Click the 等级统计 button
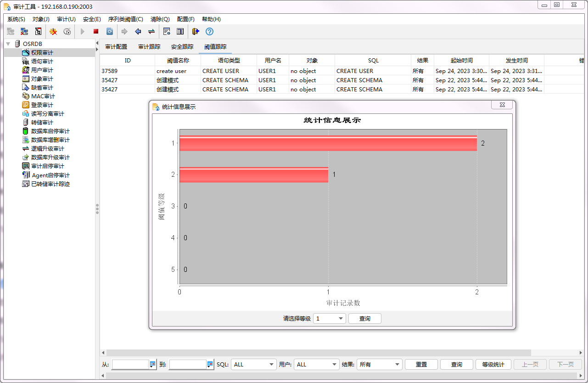This screenshot has height=383, width=588. tap(493, 365)
